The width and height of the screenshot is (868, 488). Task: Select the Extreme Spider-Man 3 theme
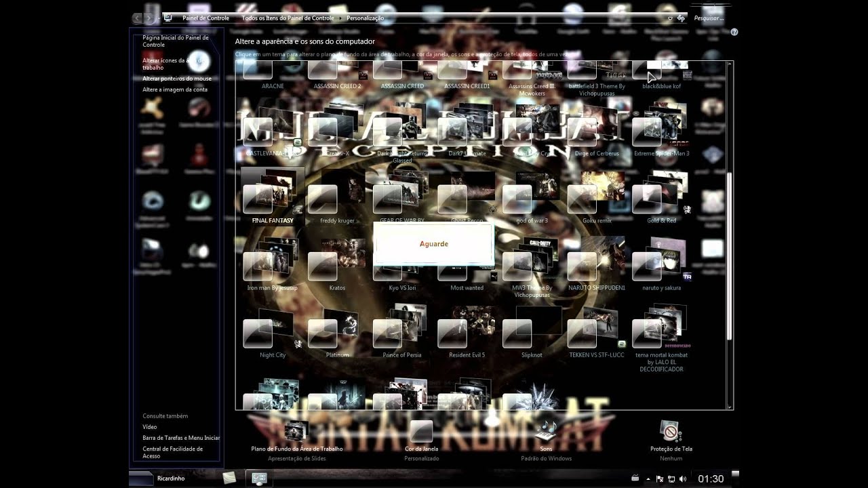[662, 129]
